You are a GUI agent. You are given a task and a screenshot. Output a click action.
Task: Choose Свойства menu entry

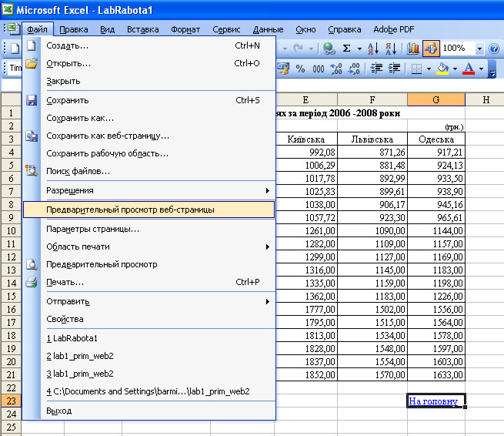[149, 319]
